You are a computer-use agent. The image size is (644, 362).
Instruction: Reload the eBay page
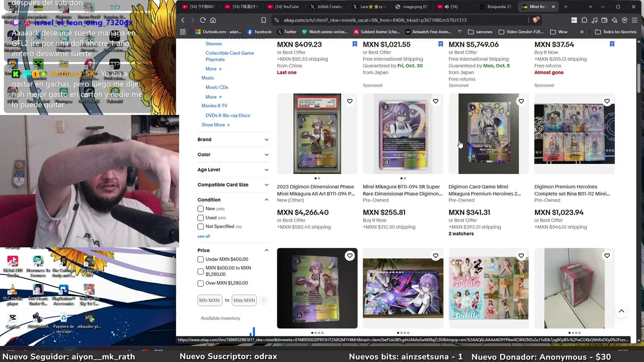(x=203, y=20)
